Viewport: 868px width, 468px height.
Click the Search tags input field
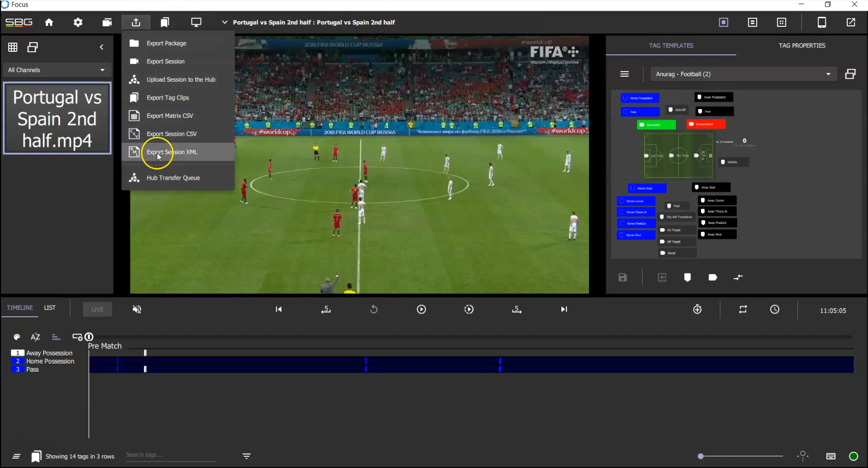(x=170, y=455)
